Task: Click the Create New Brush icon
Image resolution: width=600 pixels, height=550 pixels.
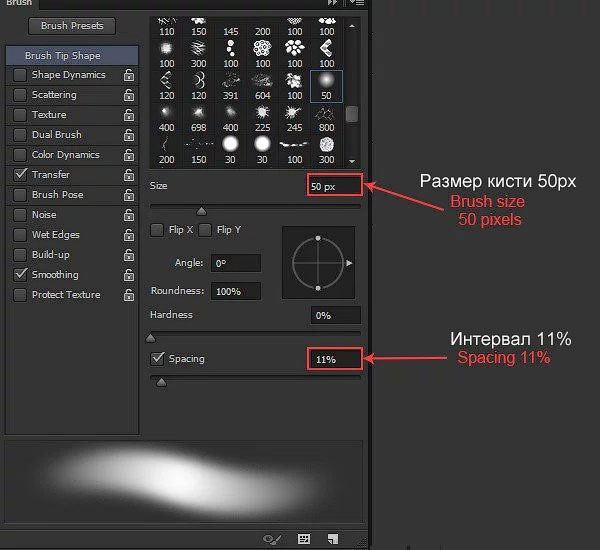Action: (333, 539)
